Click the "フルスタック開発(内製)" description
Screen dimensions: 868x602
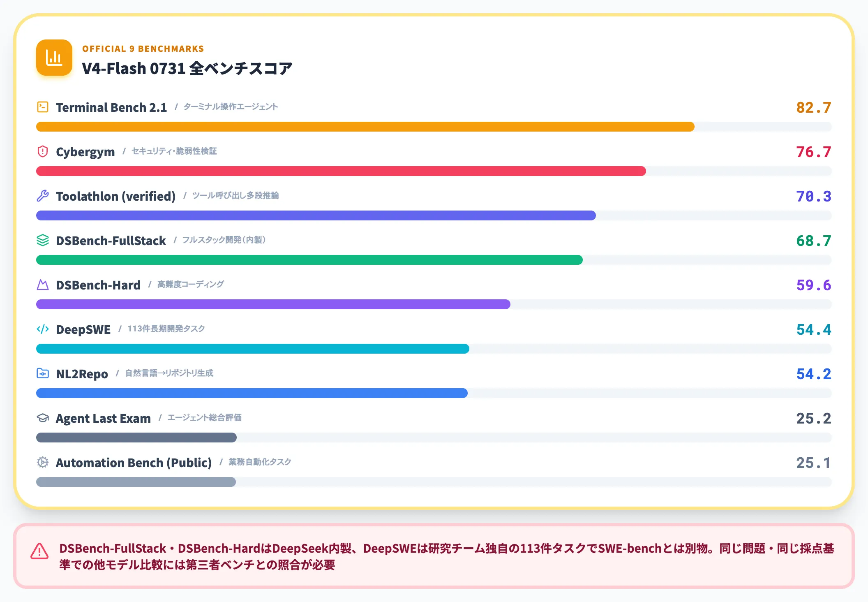coord(224,240)
